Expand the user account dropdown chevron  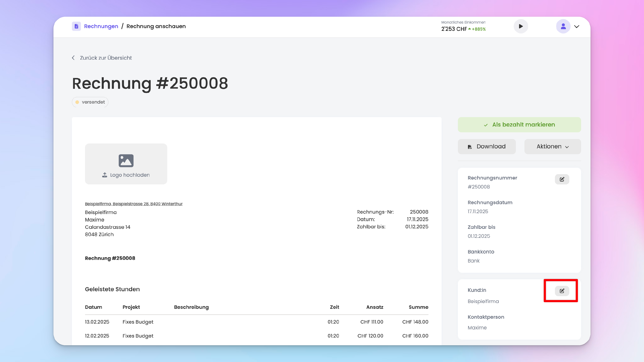click(x=577, y=26)
